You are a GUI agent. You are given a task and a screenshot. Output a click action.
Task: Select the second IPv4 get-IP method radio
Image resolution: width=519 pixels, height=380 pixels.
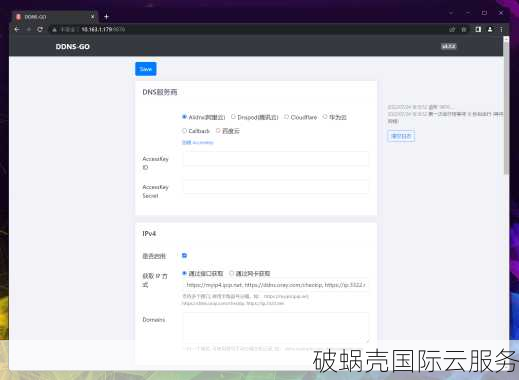[x=231, y=273]
